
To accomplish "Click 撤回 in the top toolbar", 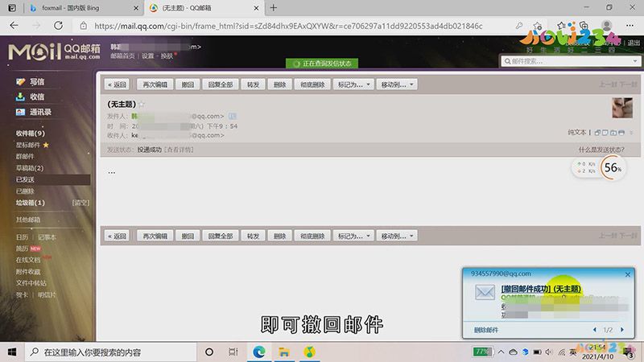I will click(188, 84).
